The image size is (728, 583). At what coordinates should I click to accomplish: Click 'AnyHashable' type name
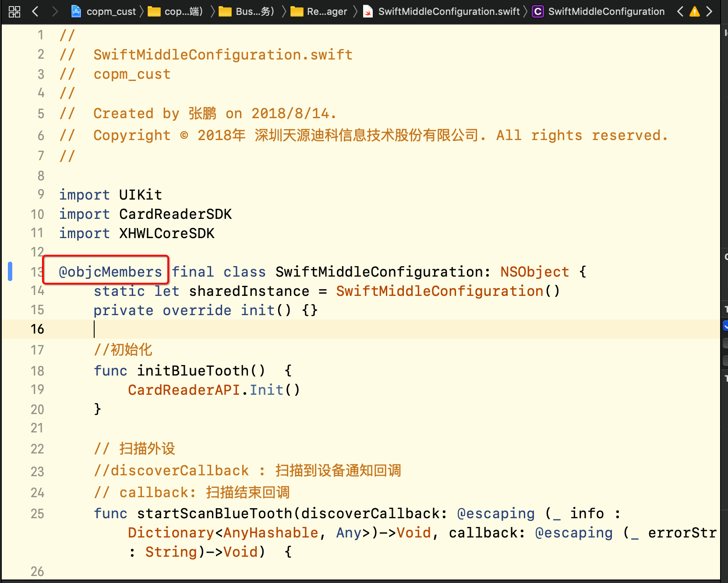[271, 533]
